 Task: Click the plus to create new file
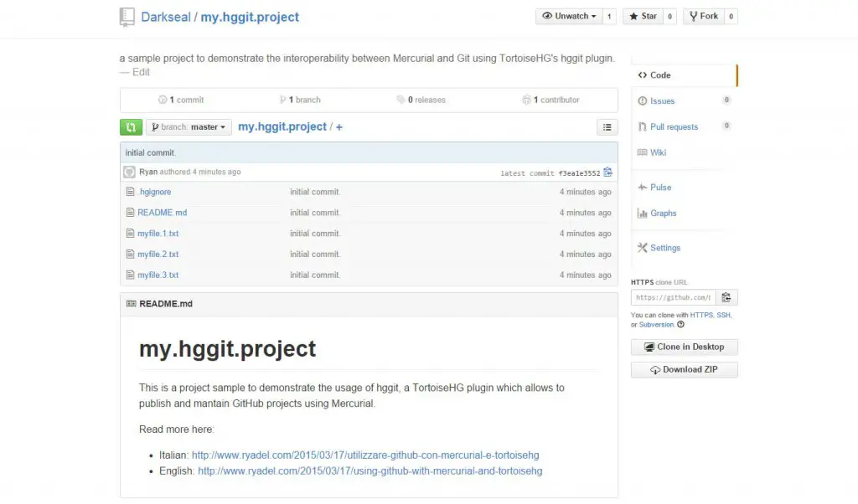coord(339,127)
